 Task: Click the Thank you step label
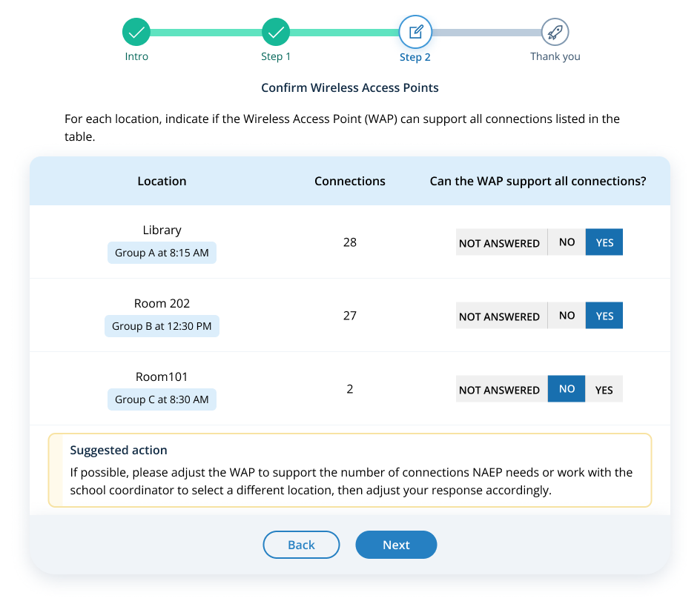555,56
